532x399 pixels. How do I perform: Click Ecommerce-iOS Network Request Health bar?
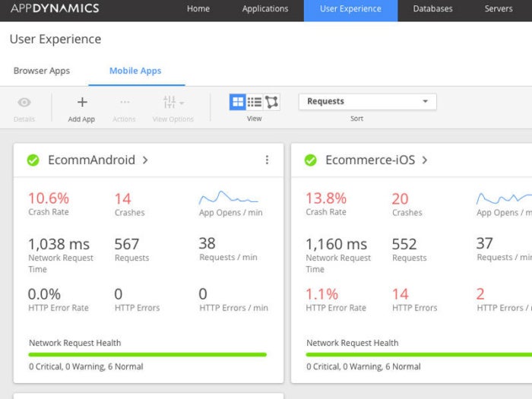tap(419, 355)
